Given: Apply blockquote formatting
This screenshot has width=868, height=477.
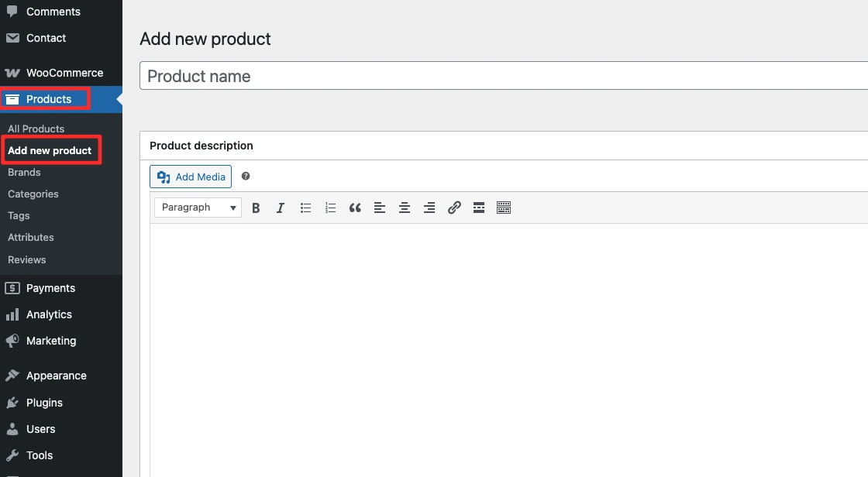Looking at the screenshot, I should 355,208.
